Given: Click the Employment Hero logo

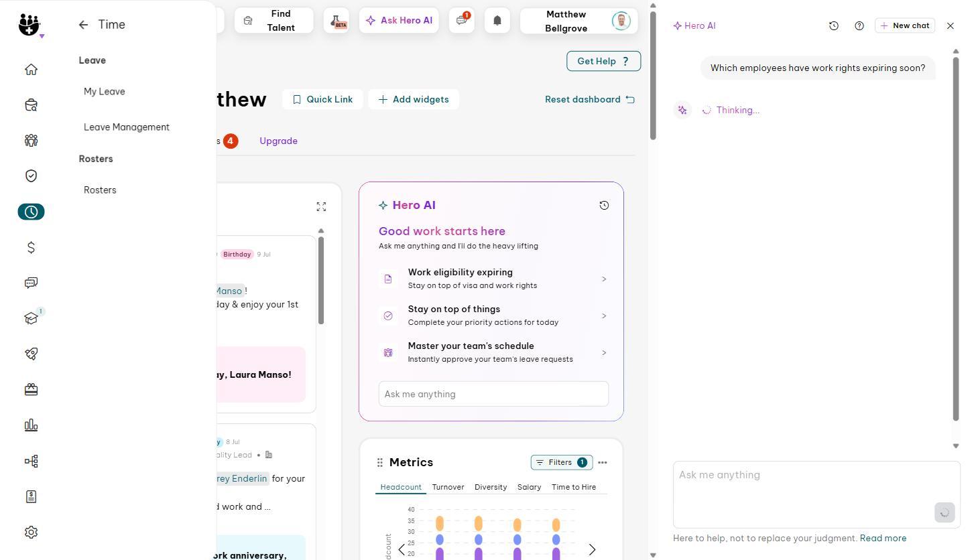Looking at the screenshot, I should point(29,25).
